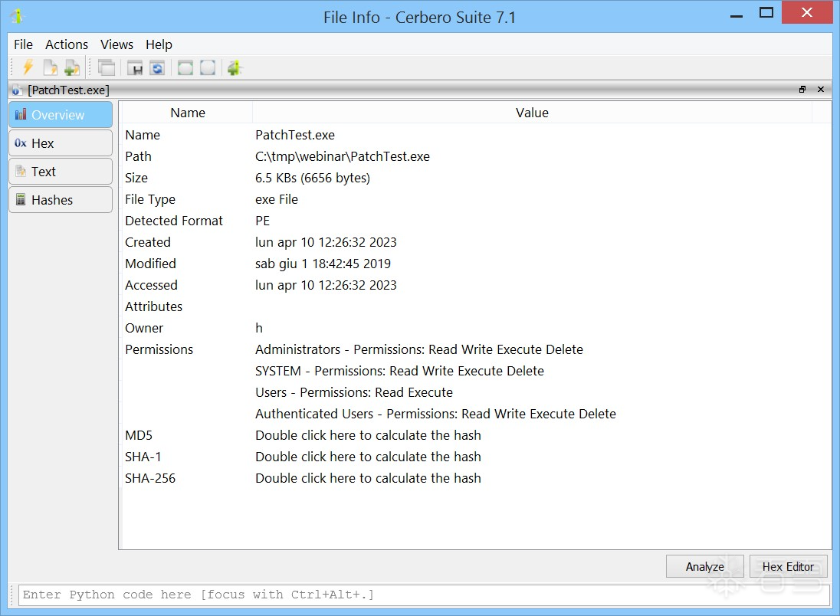Click the Owner value 'h'
Viewport: 840px width, 616px height.
pos(259,328)
